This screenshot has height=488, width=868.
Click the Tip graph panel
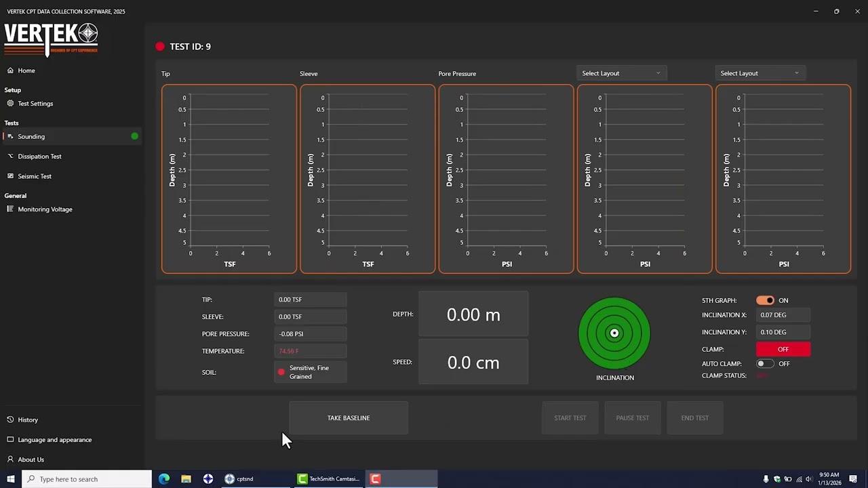229,179
